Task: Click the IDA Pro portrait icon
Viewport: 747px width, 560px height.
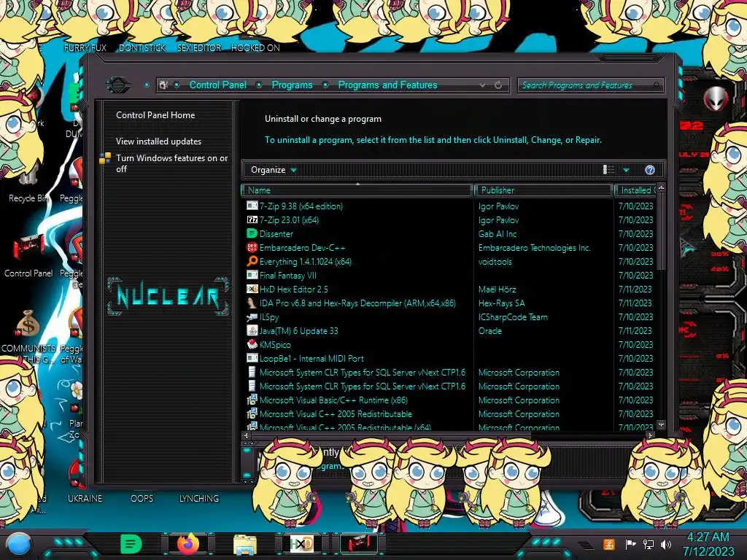Action: (x=252, y=303)
